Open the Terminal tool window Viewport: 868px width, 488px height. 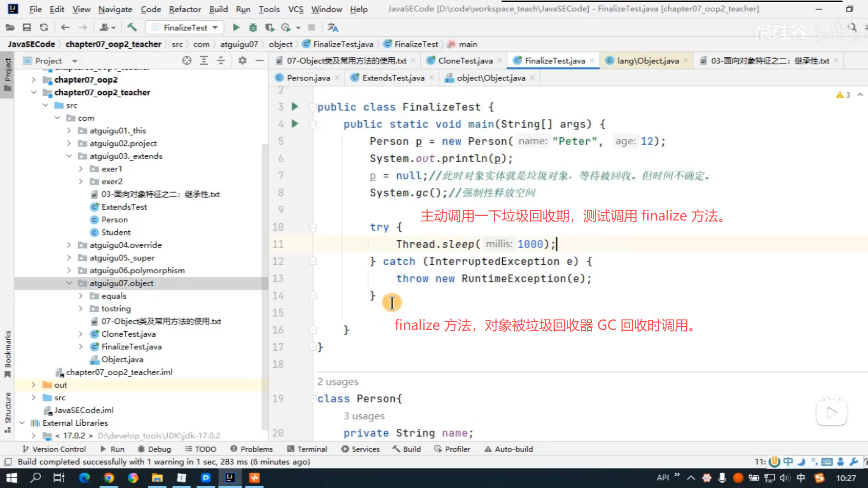[307, 449]
